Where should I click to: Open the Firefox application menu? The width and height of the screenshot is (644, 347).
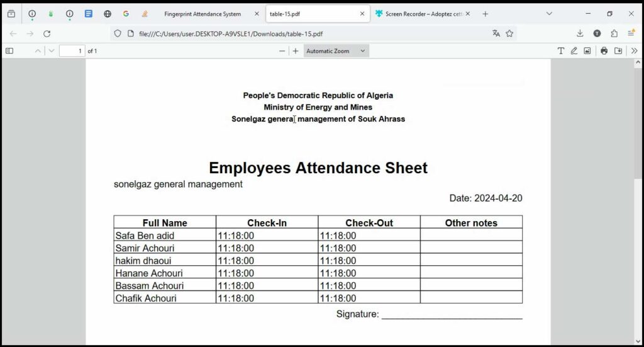pyautogui.click(x=631, y=34)
